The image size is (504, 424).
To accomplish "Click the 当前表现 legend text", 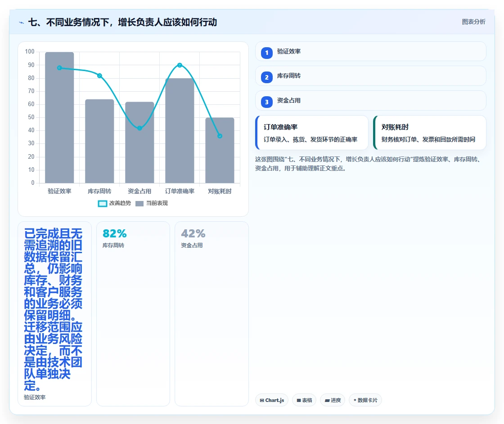I will coord(157,203).
